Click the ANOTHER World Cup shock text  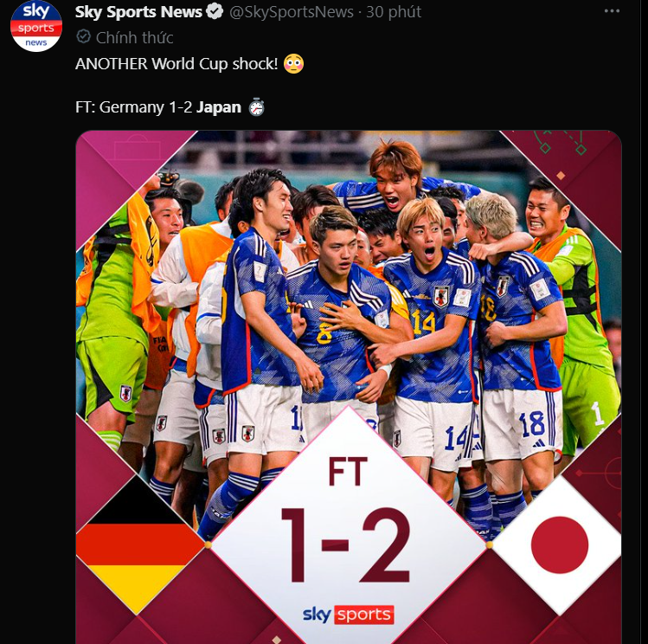point(176,64)
